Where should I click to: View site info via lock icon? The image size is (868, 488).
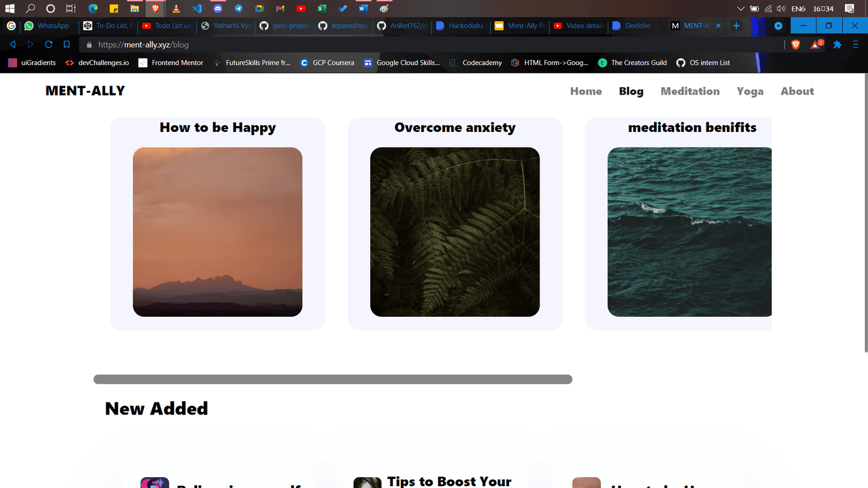click(x=89, y=45)
